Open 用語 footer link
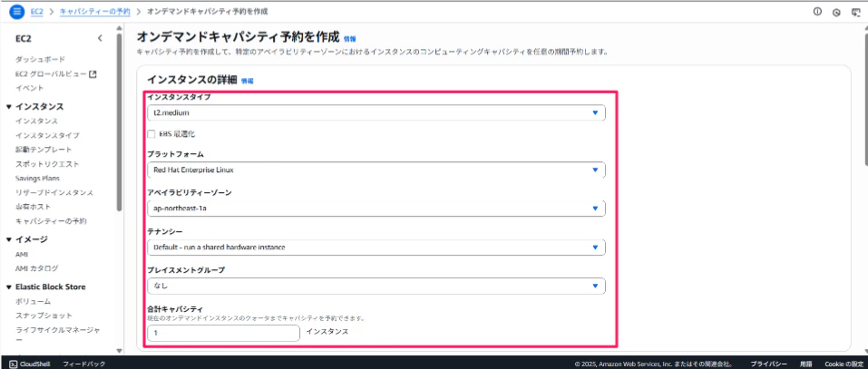 coord(806,364)
